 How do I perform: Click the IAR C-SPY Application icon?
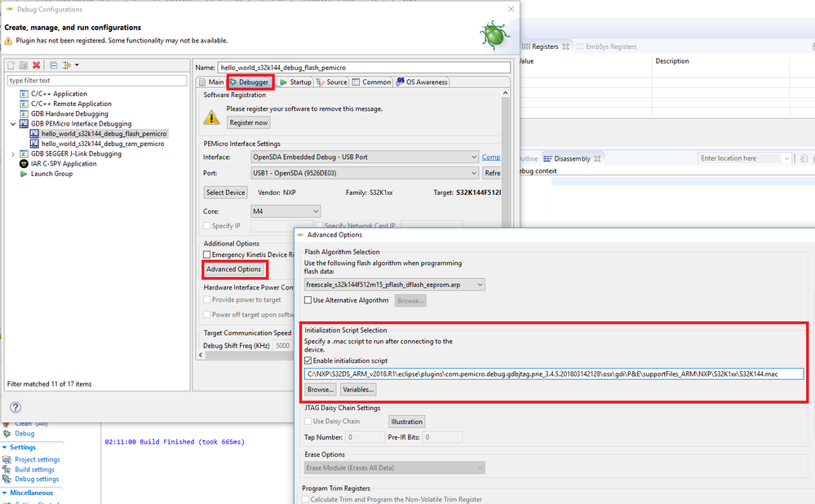[x=24, y=164]
